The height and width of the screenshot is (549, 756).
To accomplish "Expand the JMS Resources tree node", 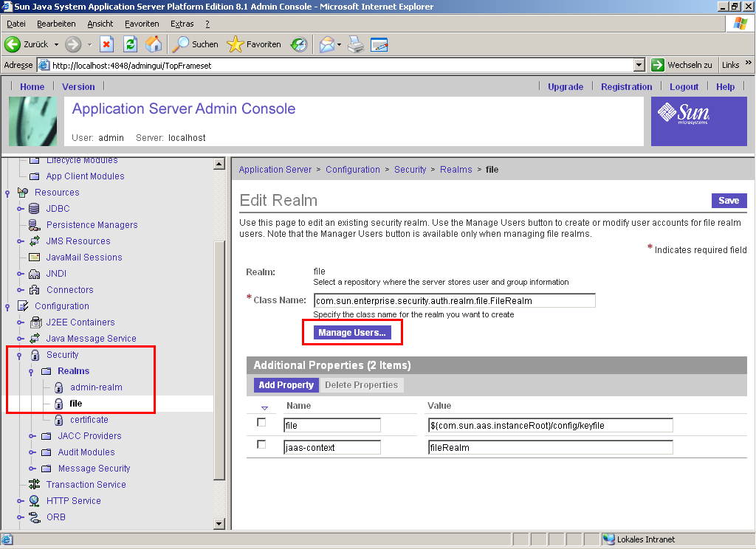I will coord(20,241).
